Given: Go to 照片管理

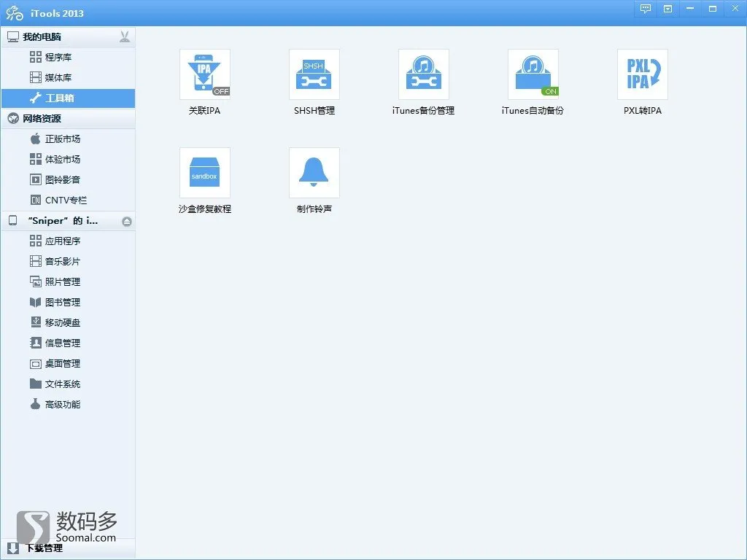Looking at the screenshot, I should tap(68, 282).
